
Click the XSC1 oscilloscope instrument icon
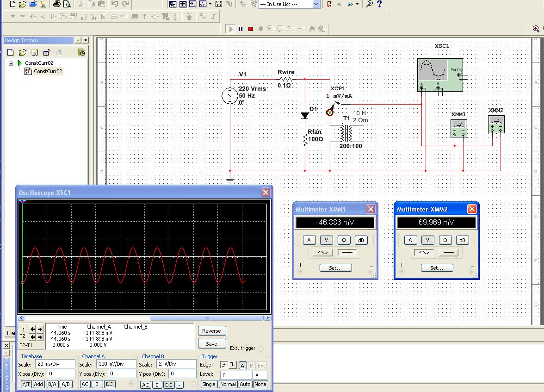pos(439,75)
